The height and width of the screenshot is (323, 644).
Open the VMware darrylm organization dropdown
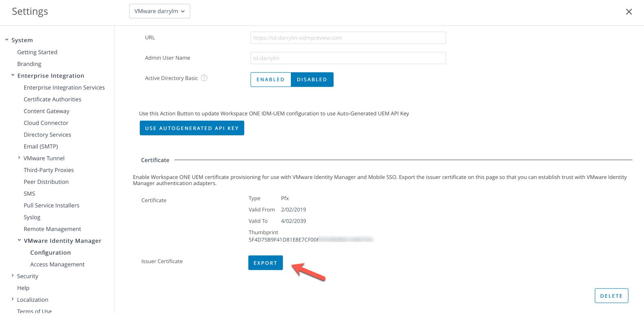160,11
